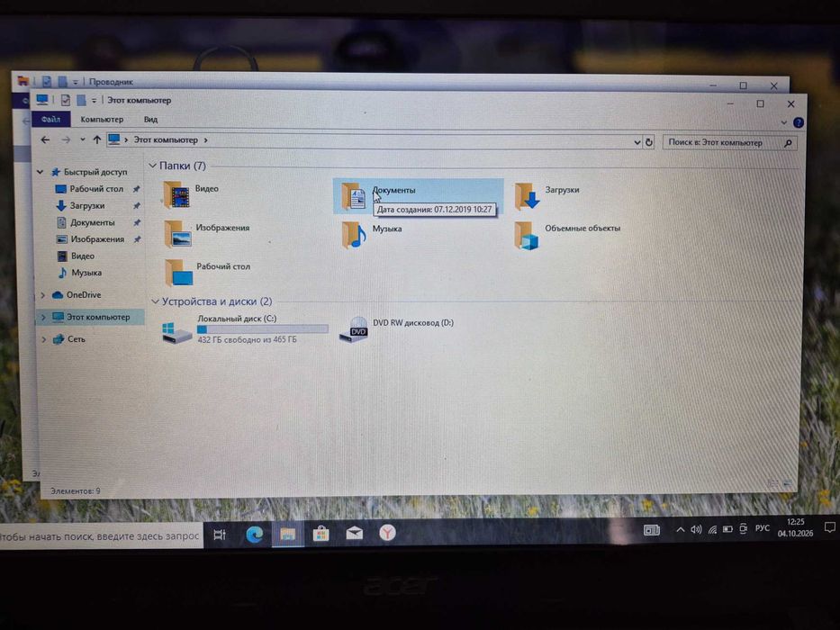Click the taskbar search box
Screen dimensions: 840x630
(101, 535)
